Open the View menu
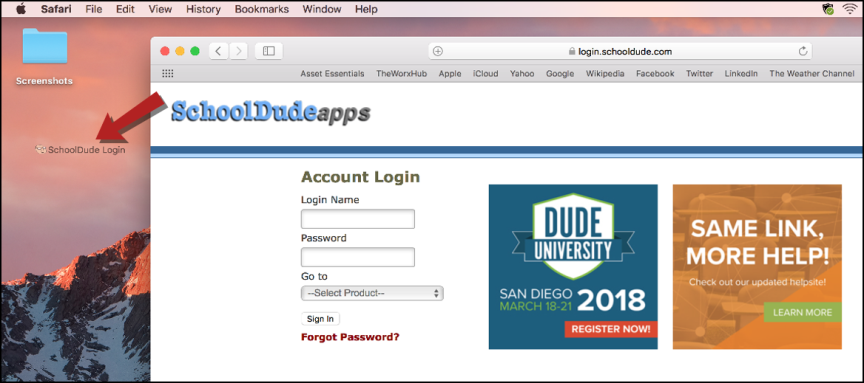 160,9
